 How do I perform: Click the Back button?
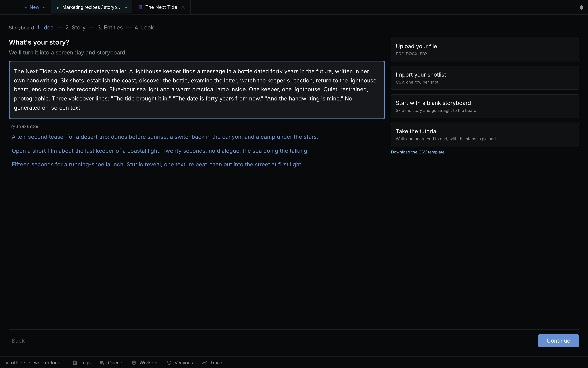(x=18, y=341)
